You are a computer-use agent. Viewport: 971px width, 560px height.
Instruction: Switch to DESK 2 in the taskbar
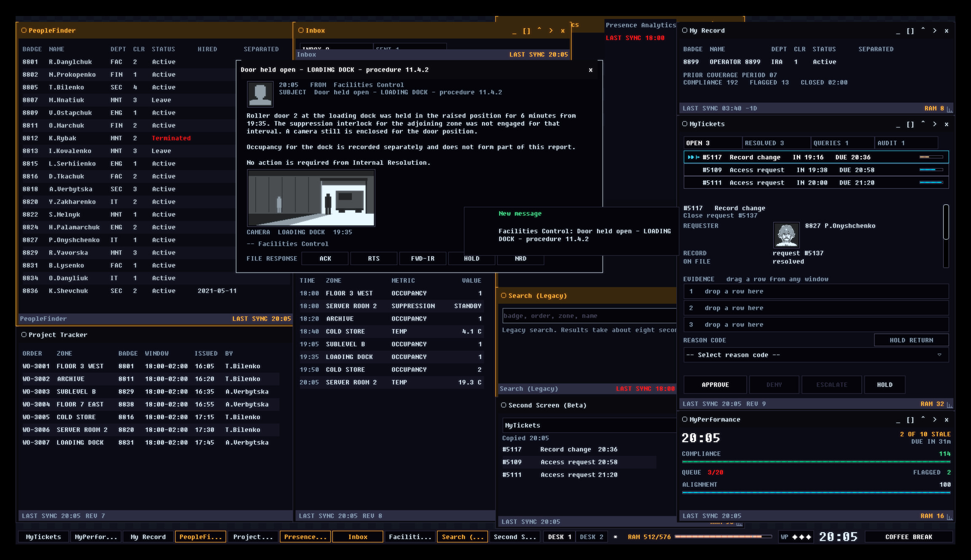pos(592,537)
